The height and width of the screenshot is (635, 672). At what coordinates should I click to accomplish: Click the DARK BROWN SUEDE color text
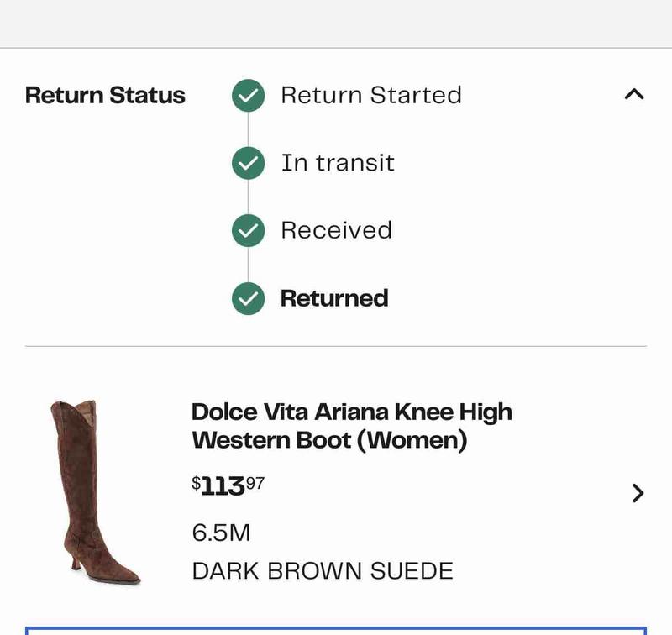click(323, 571)
